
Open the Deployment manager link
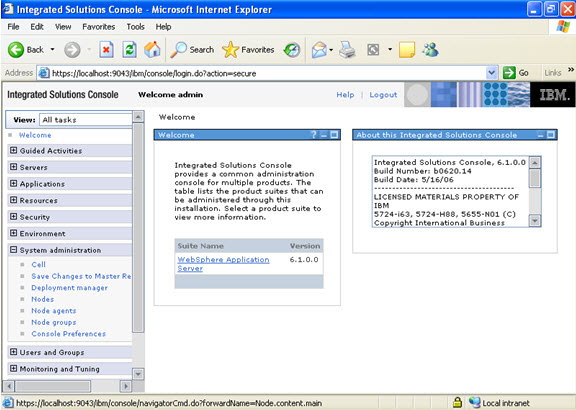(69, 288)
